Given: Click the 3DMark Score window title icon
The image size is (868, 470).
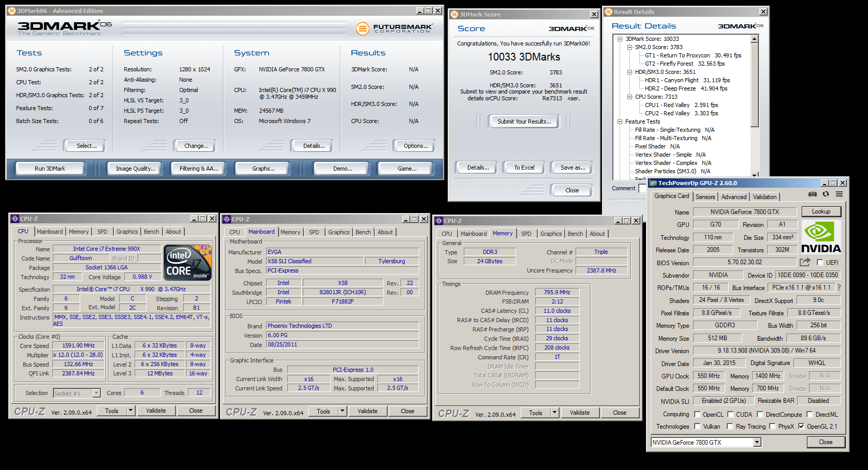Looking at the screenshot, I should click(454, 14).
